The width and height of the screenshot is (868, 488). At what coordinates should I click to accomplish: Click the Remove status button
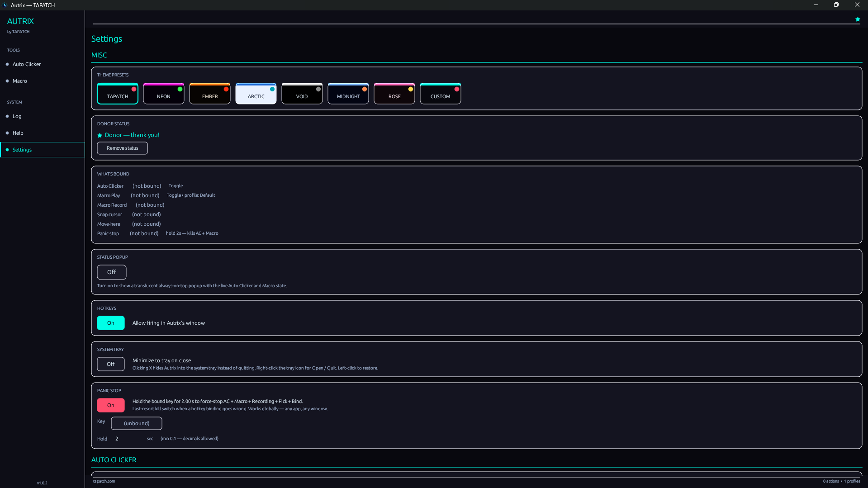click(122, 148)
